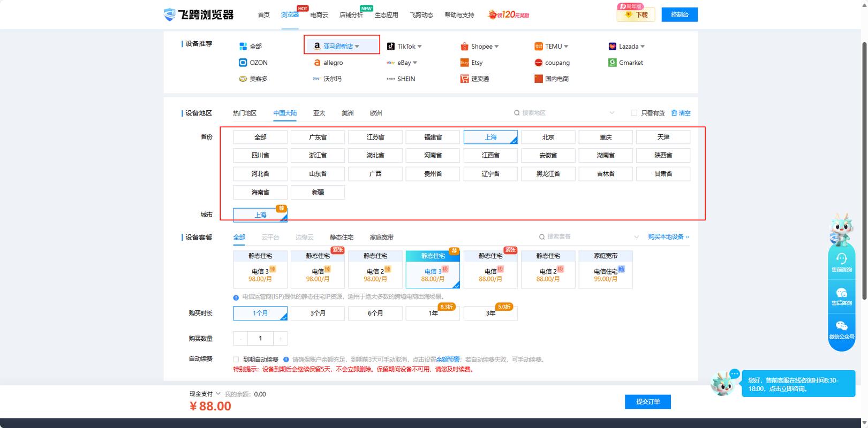Increase purchase quantity with plus button
The height and width of the screenshot is (428, 868).
pyautogui.click(x=281, y=338)
